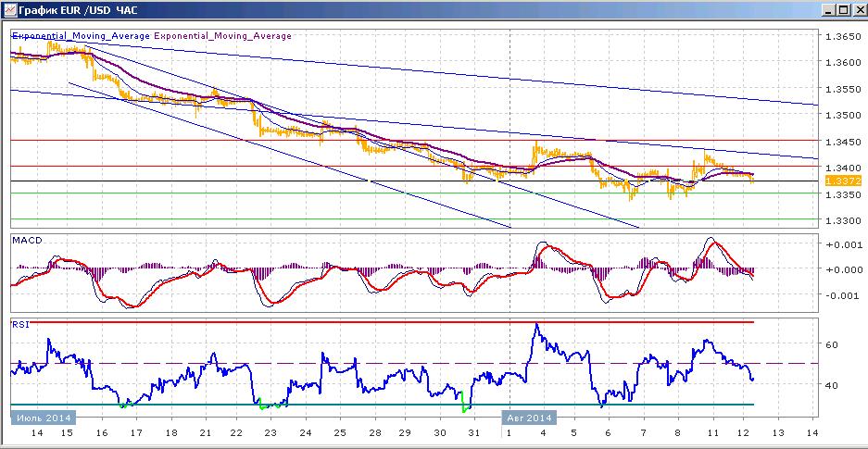Click the date tick labeled 31
868x449 pixels.
(x=474, y=433)
